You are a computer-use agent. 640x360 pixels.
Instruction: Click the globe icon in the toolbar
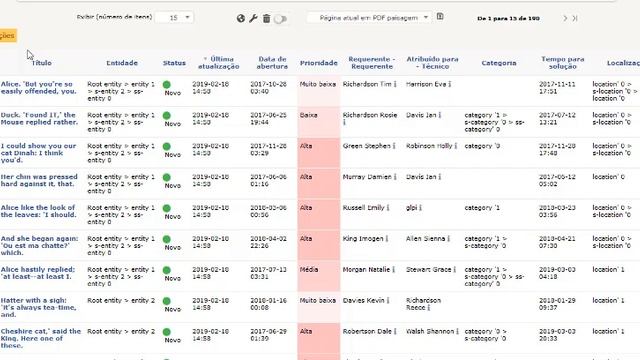pyautogui.click(x=241, y=18)
